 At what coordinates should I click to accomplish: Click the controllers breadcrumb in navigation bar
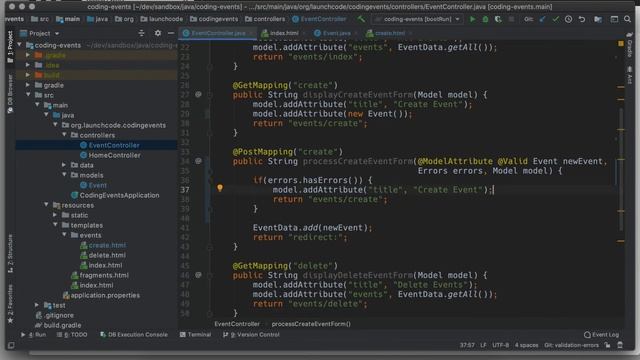[265, 19]
